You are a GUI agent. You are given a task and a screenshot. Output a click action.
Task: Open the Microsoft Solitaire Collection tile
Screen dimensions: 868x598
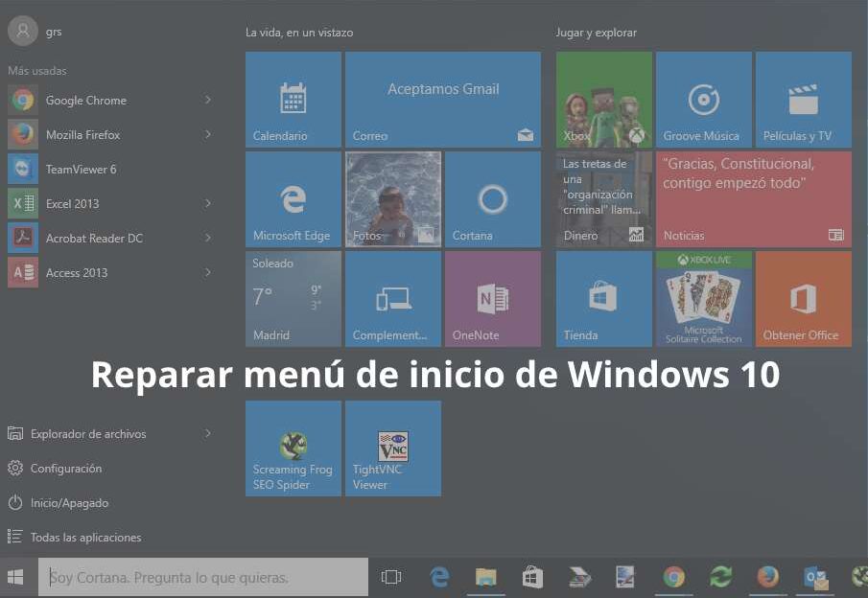click(704, 299)
